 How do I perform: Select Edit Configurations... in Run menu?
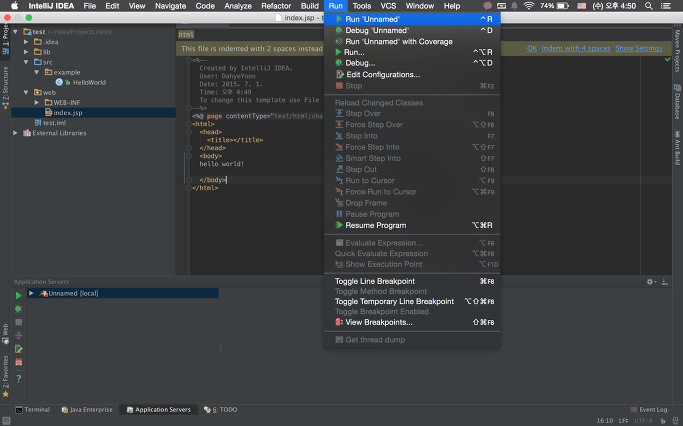tap(382, 74)
